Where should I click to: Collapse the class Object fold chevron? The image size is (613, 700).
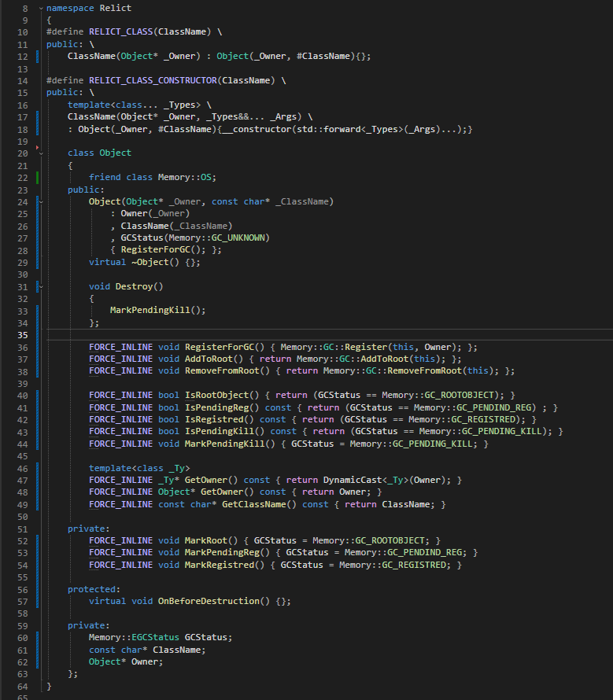(39, 153)
